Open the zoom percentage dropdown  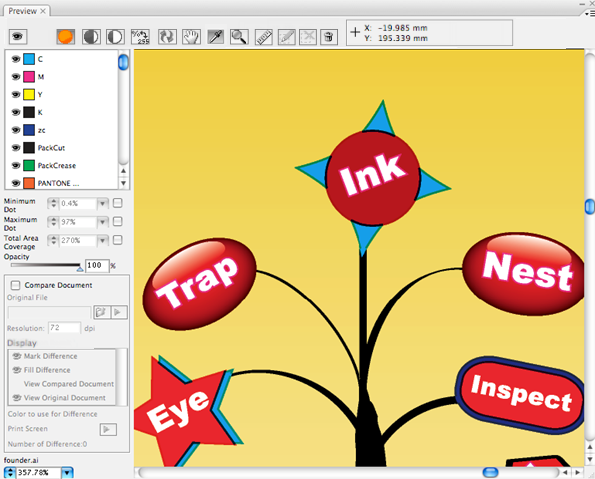coord(67,473)
